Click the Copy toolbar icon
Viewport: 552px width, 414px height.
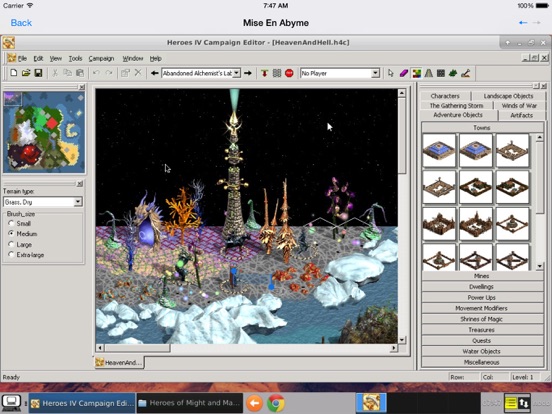click(x=67, y=73)
